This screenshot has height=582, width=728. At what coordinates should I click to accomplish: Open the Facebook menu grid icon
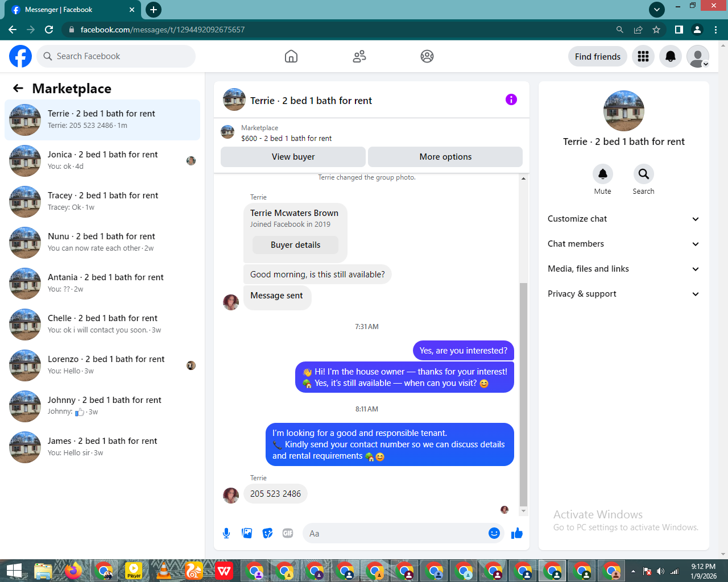pyautogui.click(x=643, y=56)
